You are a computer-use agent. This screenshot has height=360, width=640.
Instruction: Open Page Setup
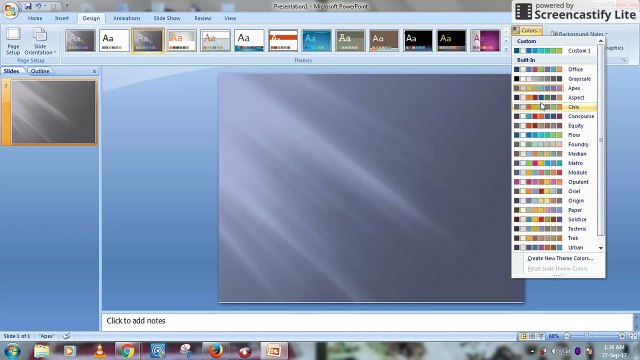tap(13, 42)
